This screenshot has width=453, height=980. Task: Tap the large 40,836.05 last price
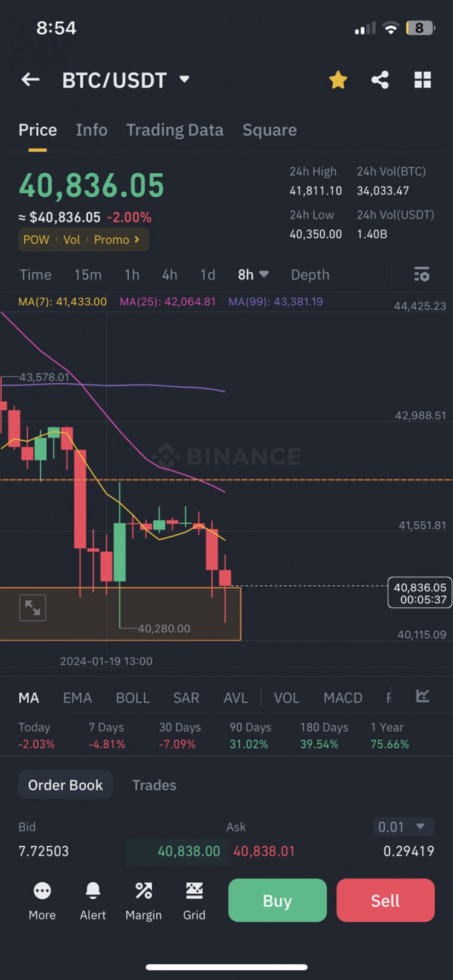(x=91, y=185)
